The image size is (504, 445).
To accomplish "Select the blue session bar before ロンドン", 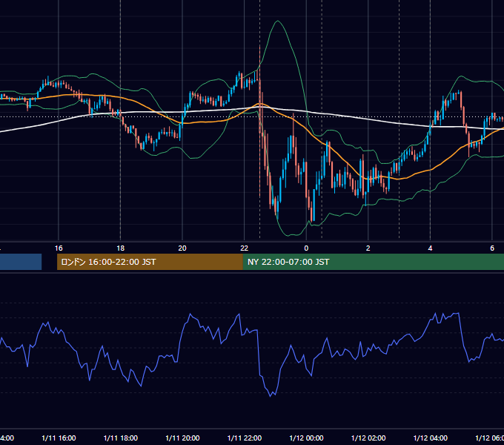I will (x=21, y=262).
